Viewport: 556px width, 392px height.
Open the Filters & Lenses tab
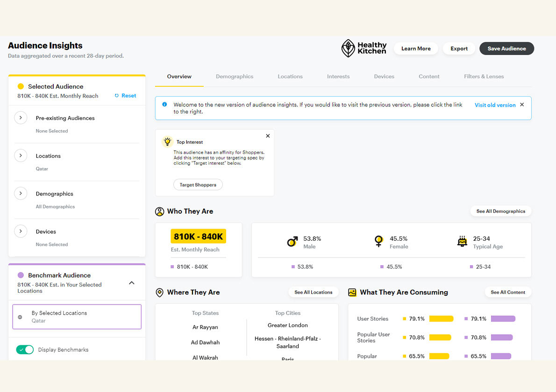pyautogui.click(x=484, y=77)
